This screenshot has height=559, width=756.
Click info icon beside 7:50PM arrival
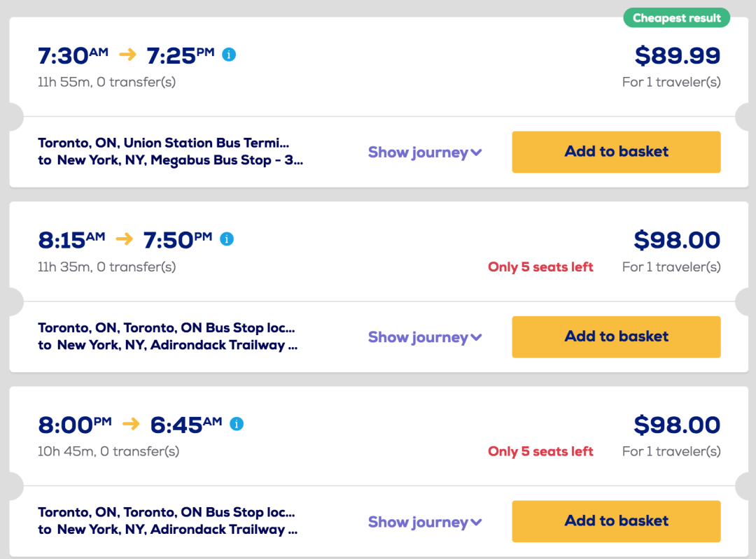click(227, 239)
